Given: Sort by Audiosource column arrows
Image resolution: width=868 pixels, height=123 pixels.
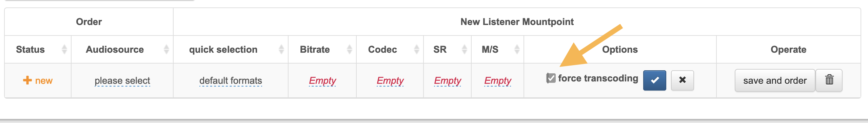Looking at the screenshot, I should (x=166, y=49).
